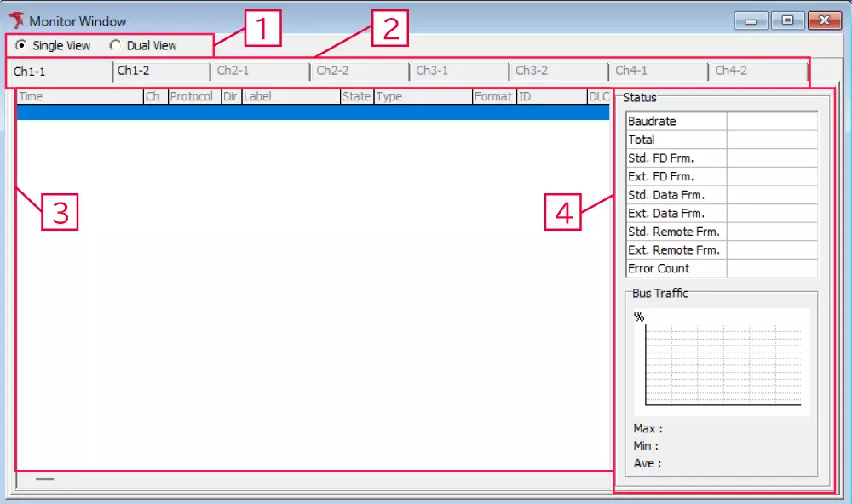852x504 pixels.
Task: Sort by the Protocol column header
Action: click(194, 97)
